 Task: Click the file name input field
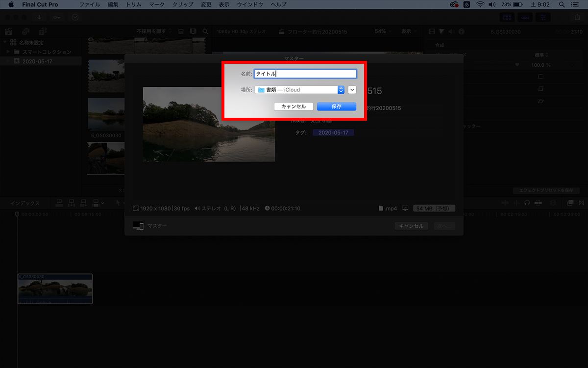coord(305,74)
